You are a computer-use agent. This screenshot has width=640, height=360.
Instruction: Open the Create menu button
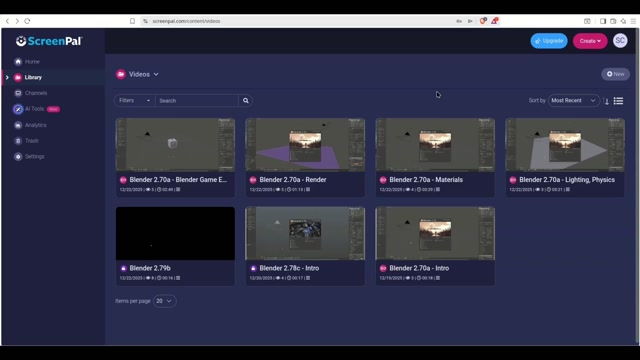tap(590, 41)
